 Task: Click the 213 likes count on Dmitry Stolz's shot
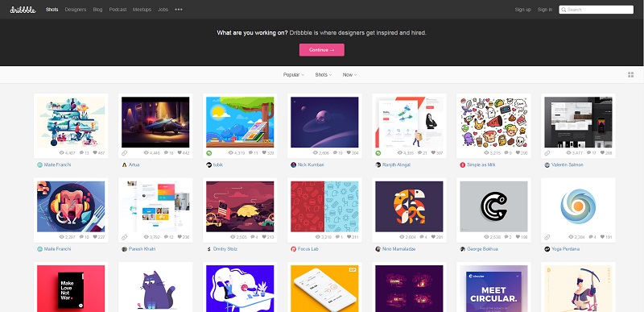(x=270, y=237)
